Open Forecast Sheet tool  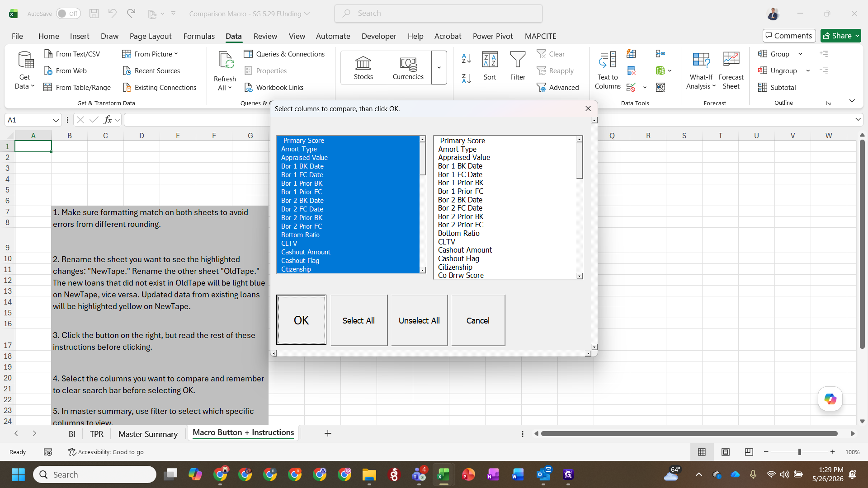pyautogui.click(x=731, y=70)
